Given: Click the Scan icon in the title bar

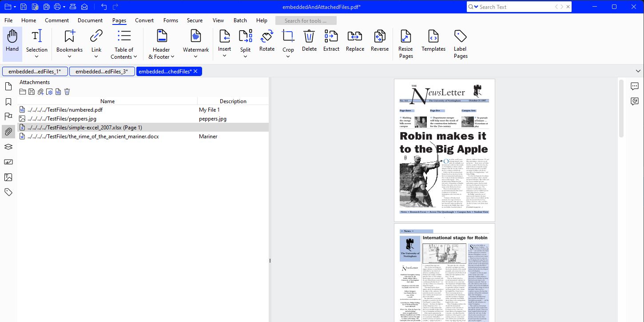Looking at the screenshot, I should [x=73, y=7].
